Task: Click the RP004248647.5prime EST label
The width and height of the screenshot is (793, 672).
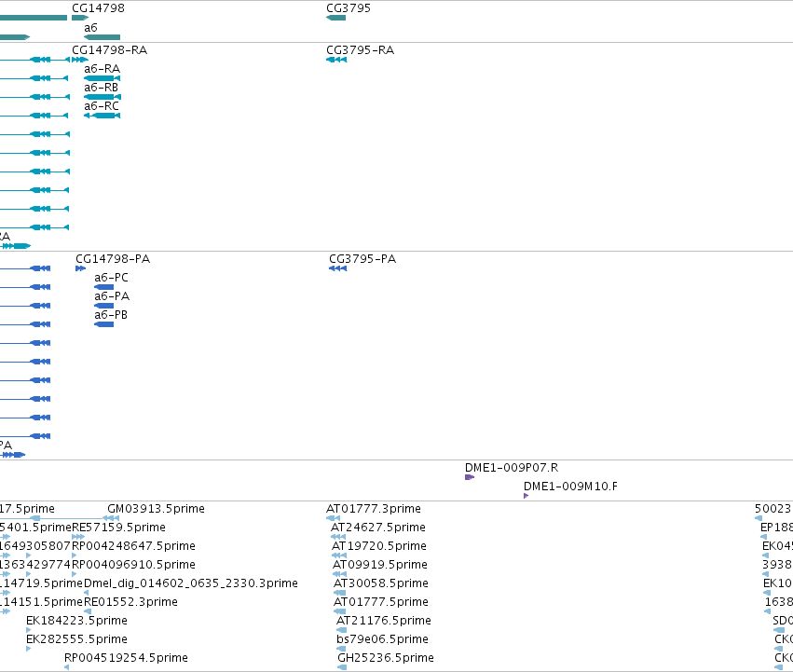Action: click(133, 546)
